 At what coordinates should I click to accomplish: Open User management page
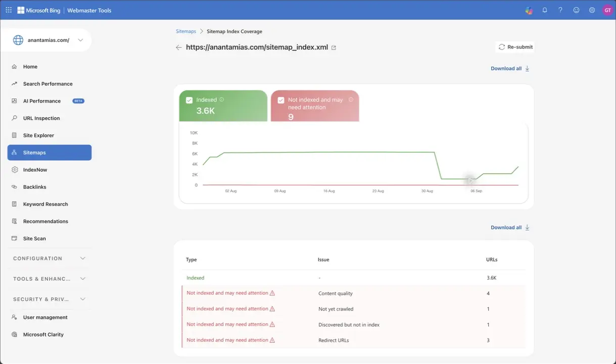click(x=50, y=318)
